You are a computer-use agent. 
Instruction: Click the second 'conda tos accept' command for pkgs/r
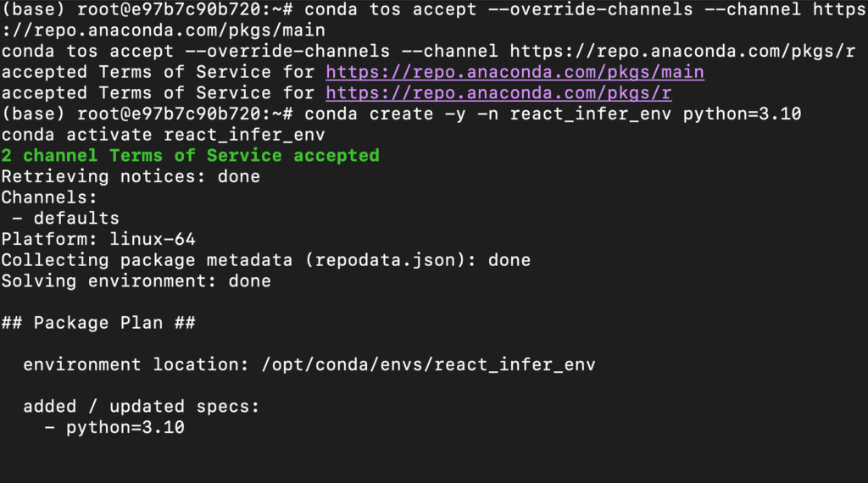pos(428,51)
